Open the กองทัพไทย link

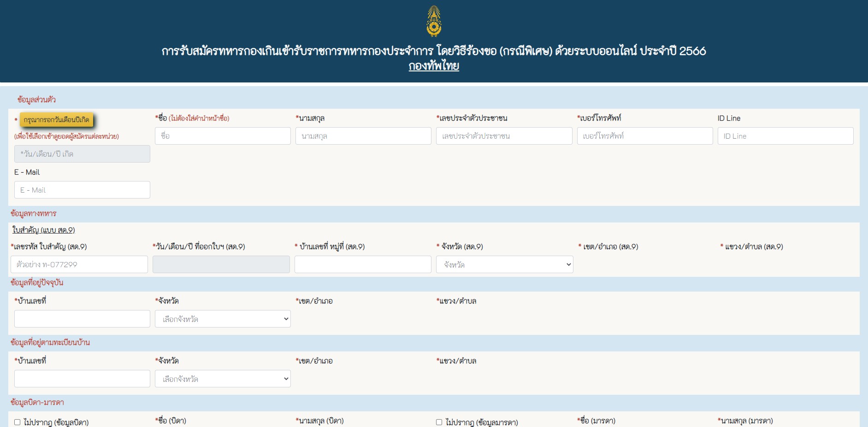tap(433, 67)
